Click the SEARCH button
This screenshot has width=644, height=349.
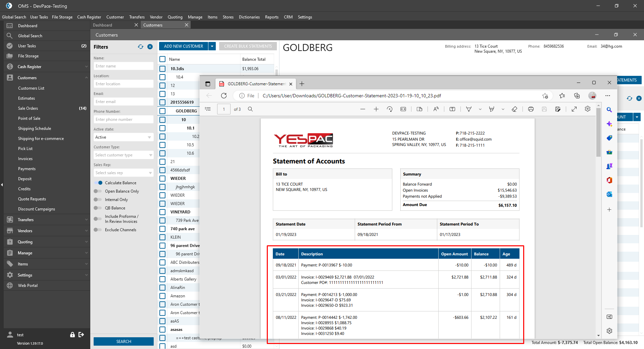(x=123, y=341)
